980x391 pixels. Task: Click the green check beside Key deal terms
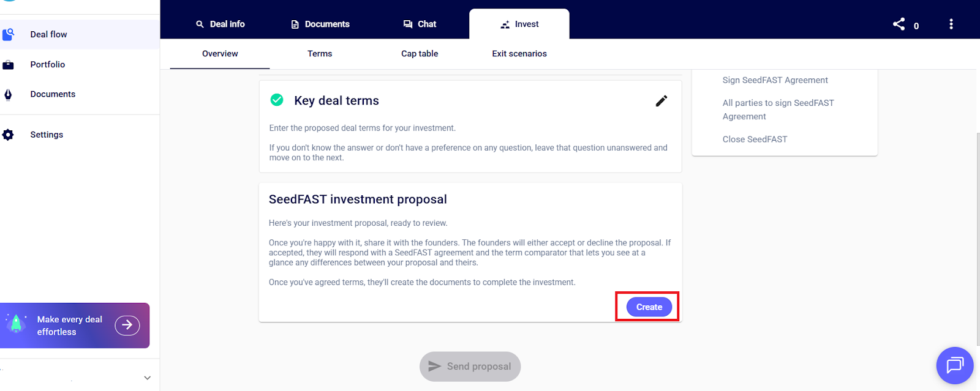click(x=277, y=100)
